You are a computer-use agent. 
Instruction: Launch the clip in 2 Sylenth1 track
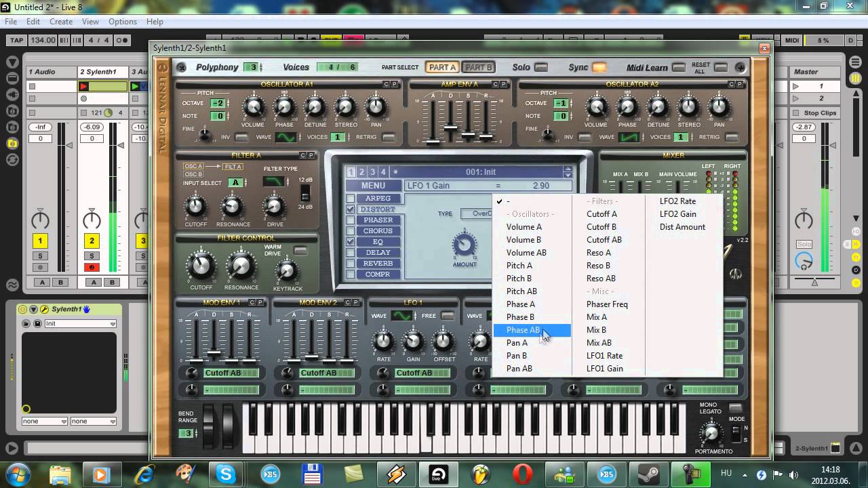click(x=84, y=86)
